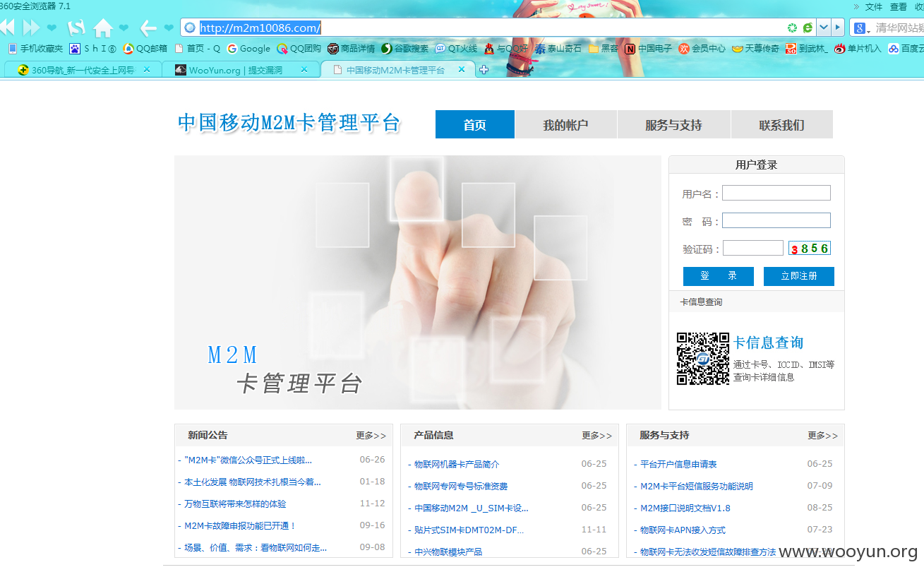924x572 pixels.
Task: Open the search engine selector dropdown
Action: (862, 28)
